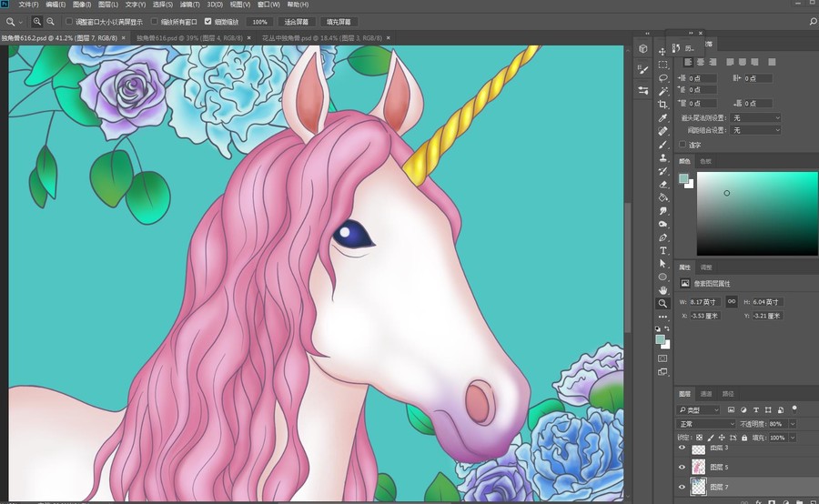This screenshot has height=504, width=819.
Task: Select the Move tool
Action: click(662, 51)
